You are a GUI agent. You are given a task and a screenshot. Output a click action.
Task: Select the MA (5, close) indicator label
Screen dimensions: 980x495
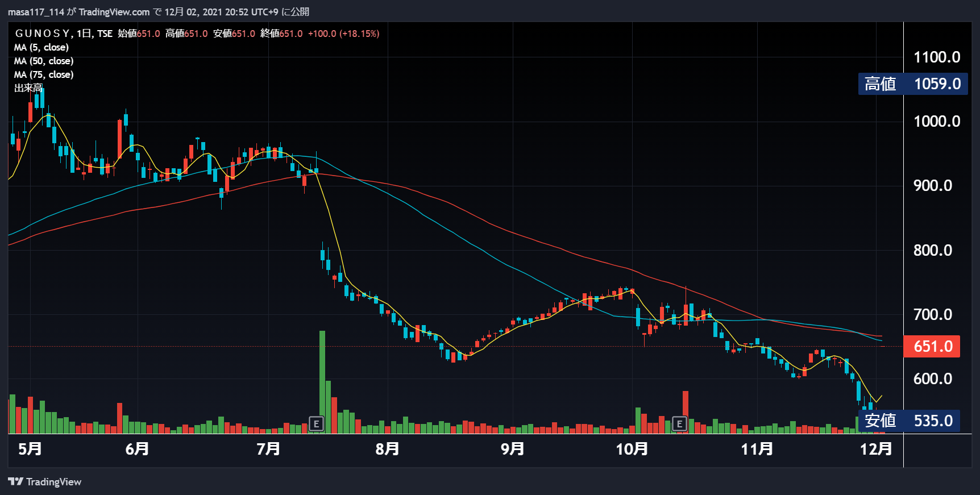coord(41,47)
